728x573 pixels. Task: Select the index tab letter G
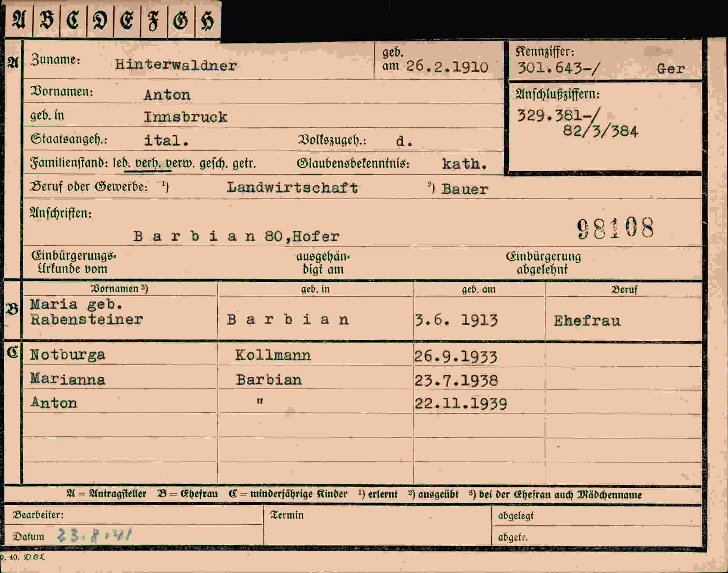click(x=180, y=21)
